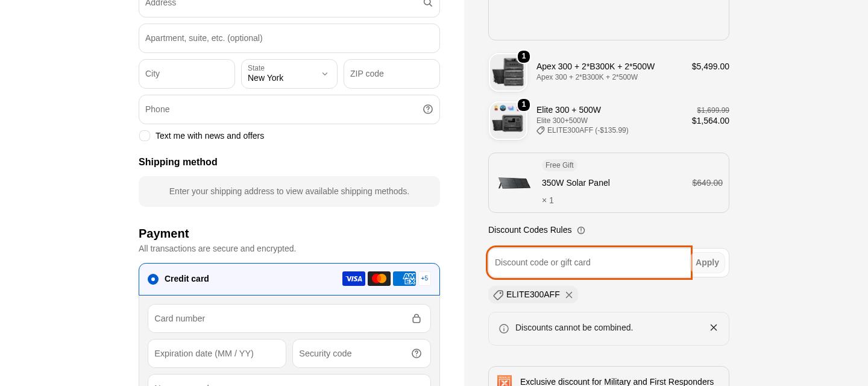Open the Elite 300 + 500W thumbnail
This screenshot has height=386, width=868.
(x=508, y=121)
